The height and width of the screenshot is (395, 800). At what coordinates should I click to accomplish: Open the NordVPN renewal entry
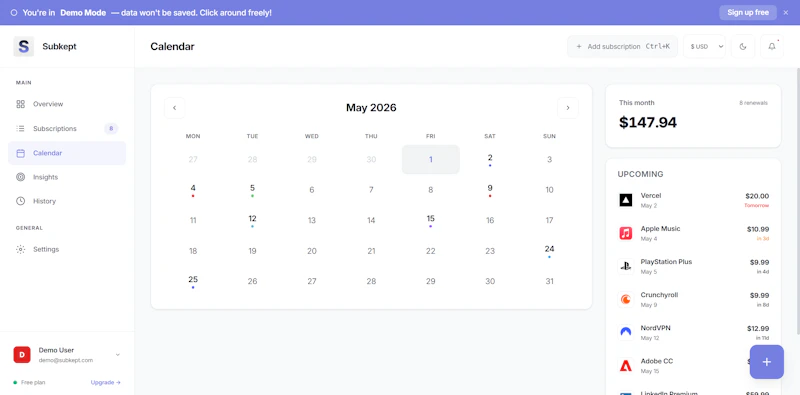[693, 333]
